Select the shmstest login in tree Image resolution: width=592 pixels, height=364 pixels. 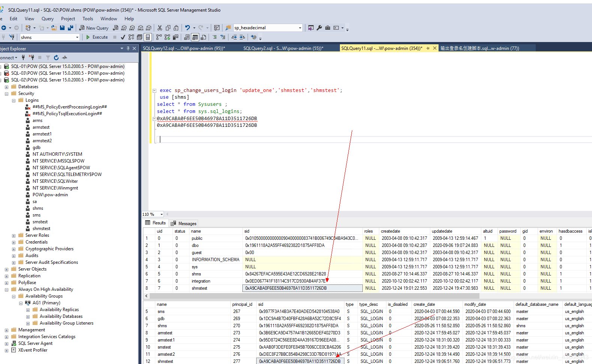click(x=41, y=229)
